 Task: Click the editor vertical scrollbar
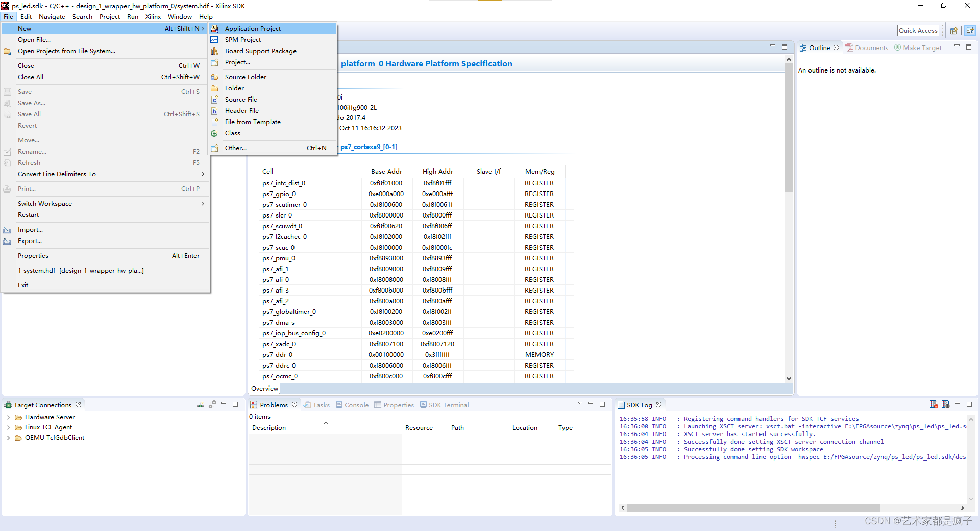click(789, 128)
